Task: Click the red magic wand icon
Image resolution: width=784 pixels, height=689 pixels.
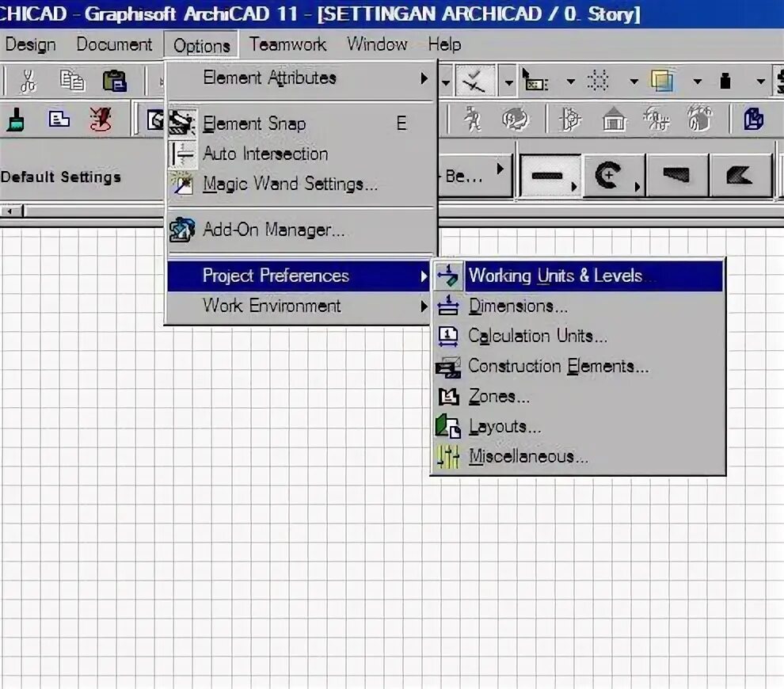Action: coord(101,120)
